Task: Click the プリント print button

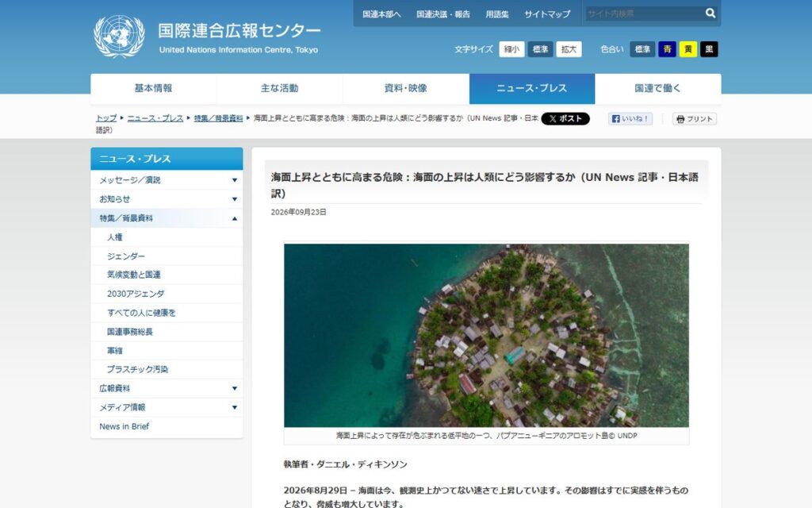Action: tap(694, 119)
